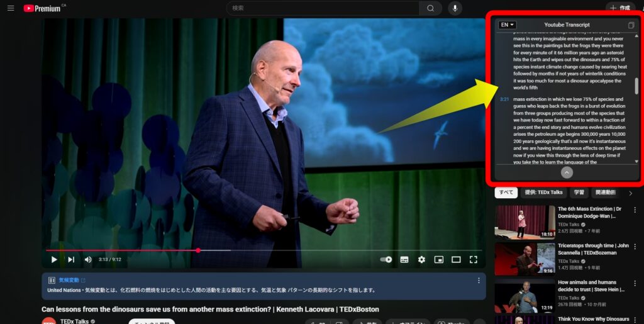Click 2.6万 回視聴 ・7年前 text
644x324 pixels.
[579, 231]
